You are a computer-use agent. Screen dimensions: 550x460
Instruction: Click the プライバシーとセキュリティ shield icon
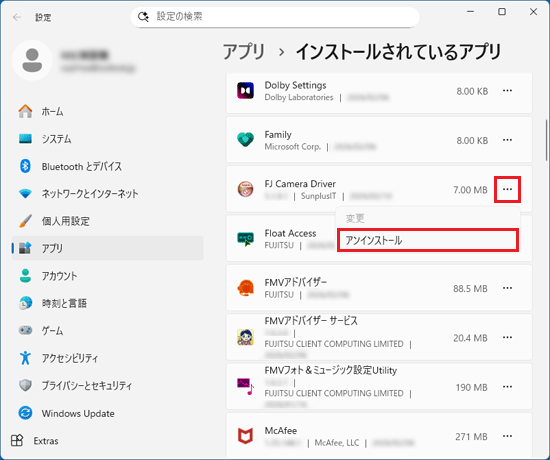pyautogui.click(x=25, y=385)
